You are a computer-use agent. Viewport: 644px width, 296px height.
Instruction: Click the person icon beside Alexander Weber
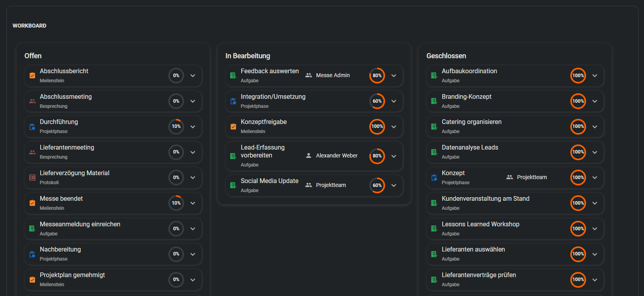(x=309, y=155)
